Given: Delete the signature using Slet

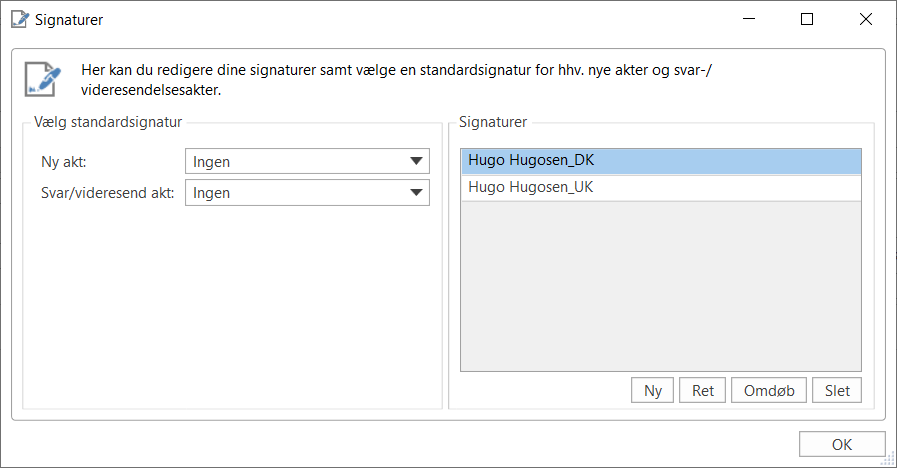Looking at the screenshot, I should point(837,390).
